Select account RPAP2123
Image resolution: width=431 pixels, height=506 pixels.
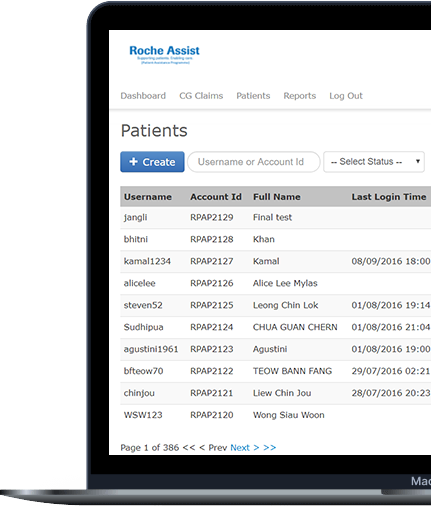212,349
